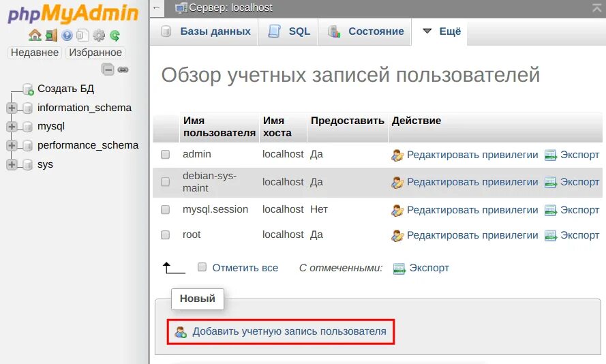Select performance_schema in database tree
The image size is (606, 364).
(88, 145)
